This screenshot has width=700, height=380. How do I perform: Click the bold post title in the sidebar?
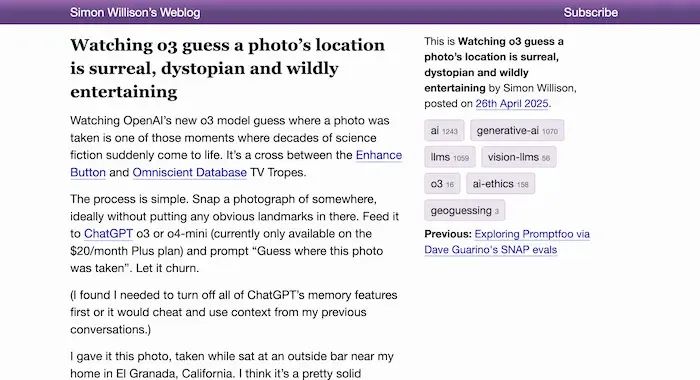pos(493,64)
